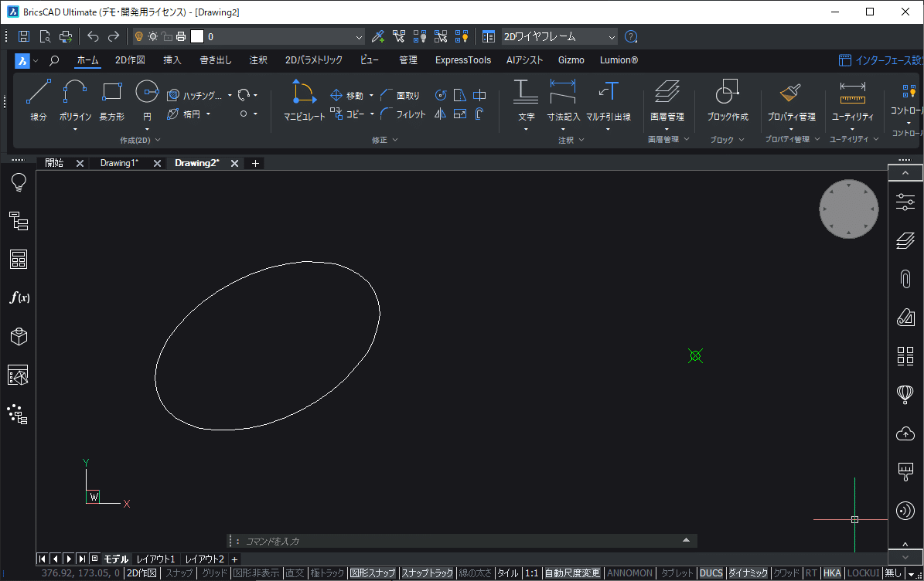Select the Circle (円) tool
Viewport: 924px width, 581px height.
click(147, 100)
